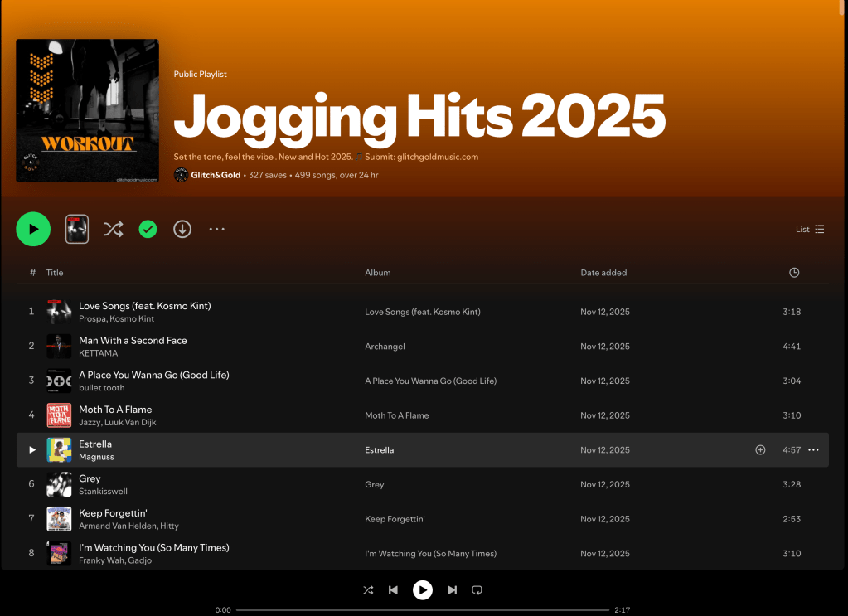Open the Stankisswell artist link
This screenshot has width=848, height=616.
click(x=104, y=492)
